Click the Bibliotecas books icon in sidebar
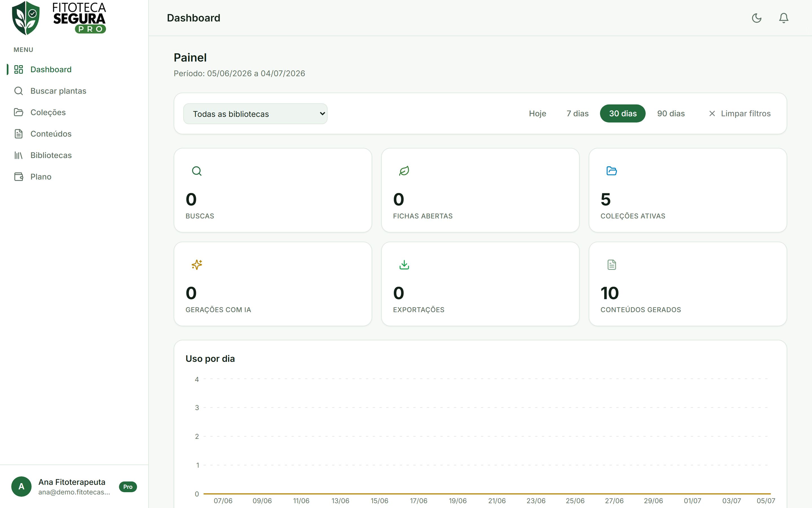The height and width of the screenshot is (508, 812). pyautogui.click(x=18, y=155)
